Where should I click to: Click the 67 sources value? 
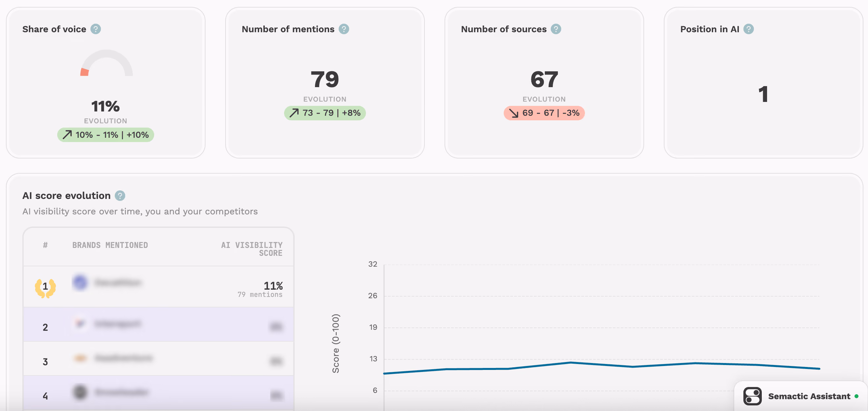tap(544, 80)
